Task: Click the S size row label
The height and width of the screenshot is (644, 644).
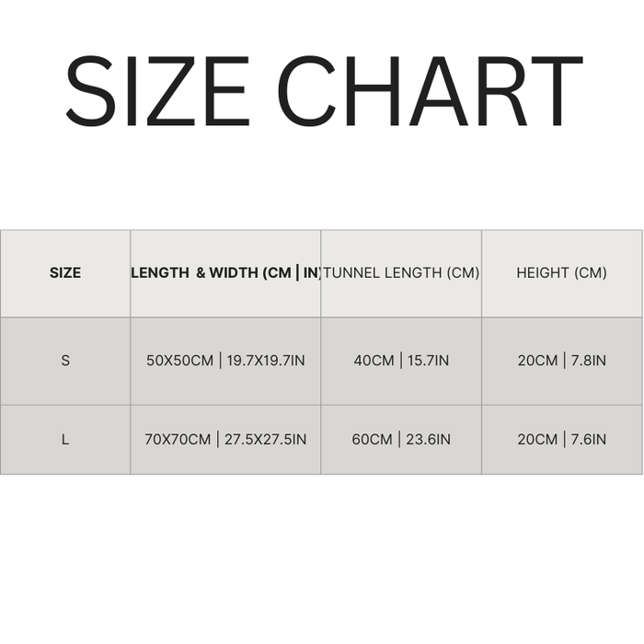Action: pos(65,361)
